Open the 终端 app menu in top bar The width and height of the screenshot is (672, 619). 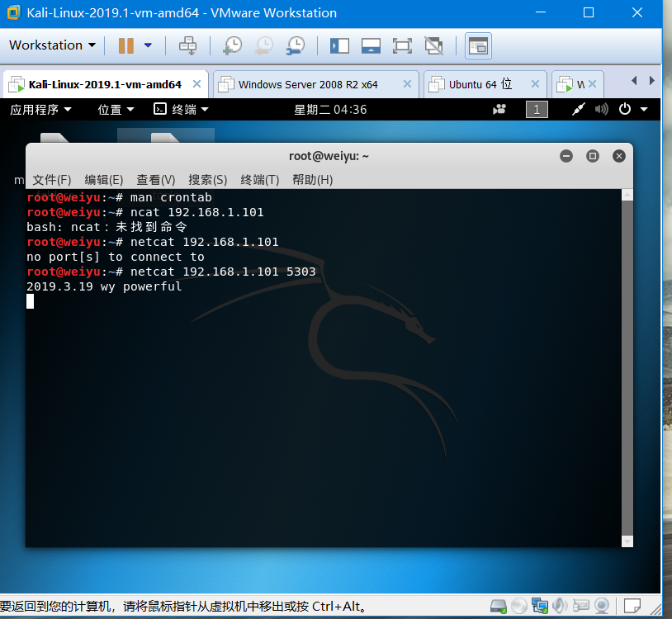pyautogui.click(x=182, y=110)
